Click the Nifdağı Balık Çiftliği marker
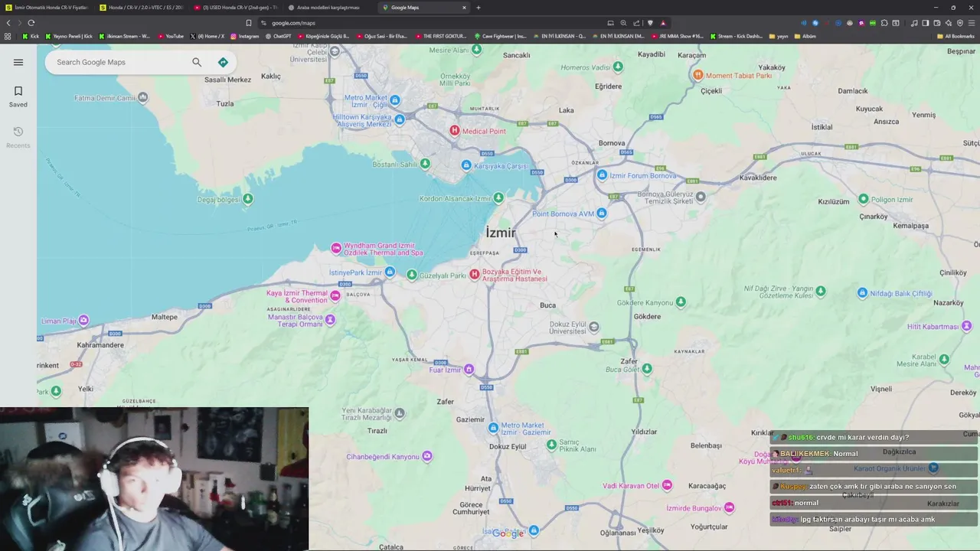Screen dimensions: 980x551 (x=862, y=293)
